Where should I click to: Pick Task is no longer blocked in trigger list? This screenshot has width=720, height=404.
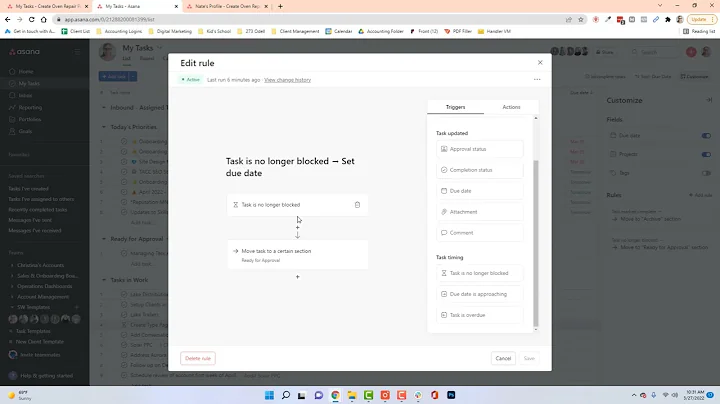click(479, 273)
